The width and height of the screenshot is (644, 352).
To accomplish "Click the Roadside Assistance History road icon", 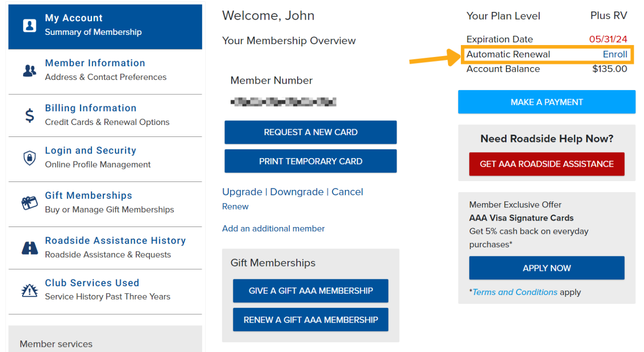I will [30, 248].
